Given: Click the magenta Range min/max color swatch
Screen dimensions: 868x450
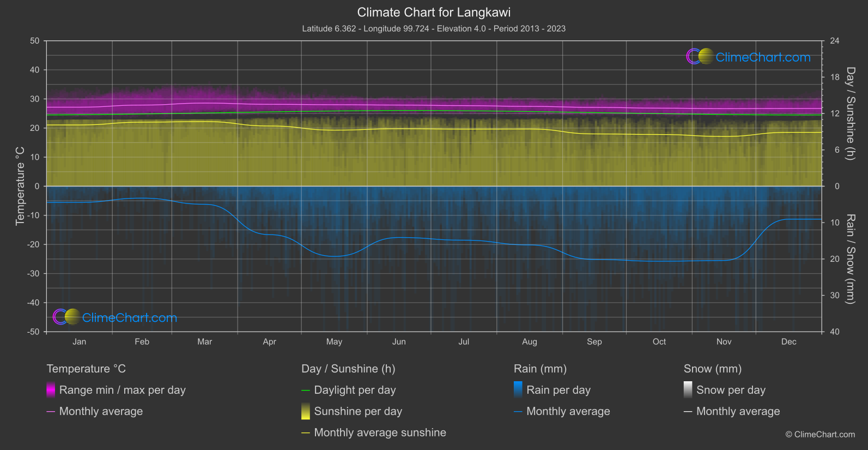Looking at the screenshot, I should 51,389.
